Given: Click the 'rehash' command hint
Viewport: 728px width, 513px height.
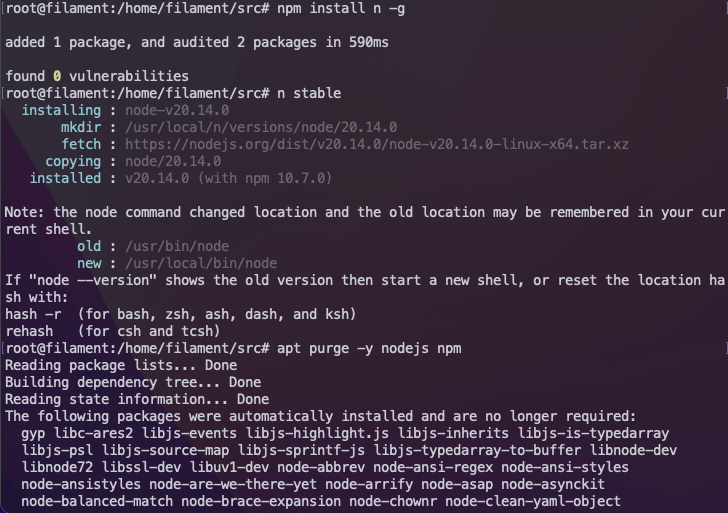Looking at the screenshot, I should pos(29,331).
